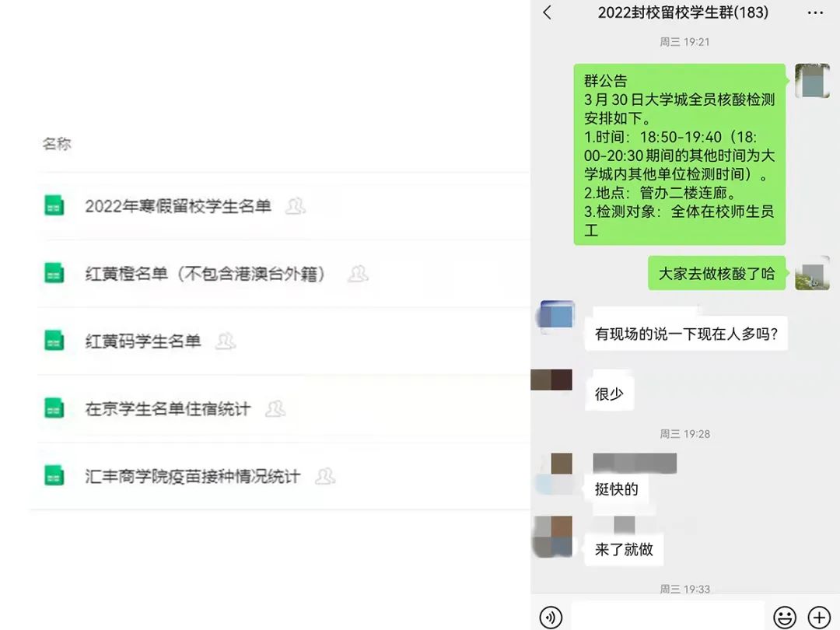Tap the message text input field
Screen dimensions: 840x630
pos(667,617)
